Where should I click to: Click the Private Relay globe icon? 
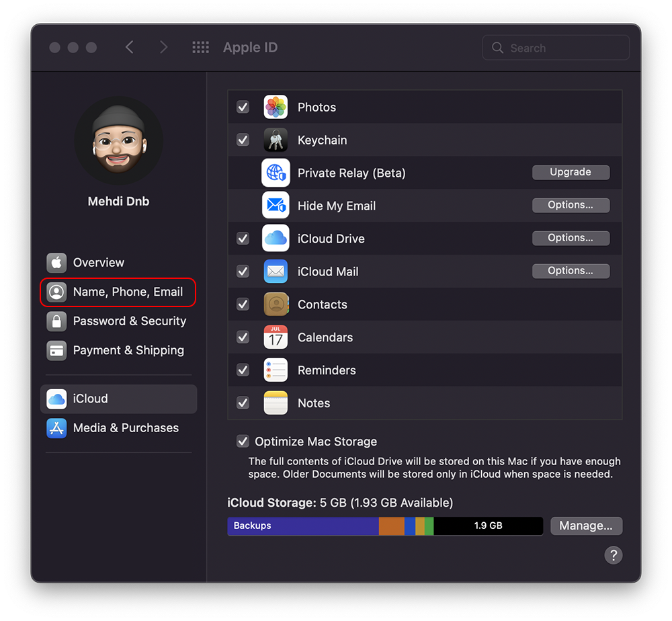point(276,173)
